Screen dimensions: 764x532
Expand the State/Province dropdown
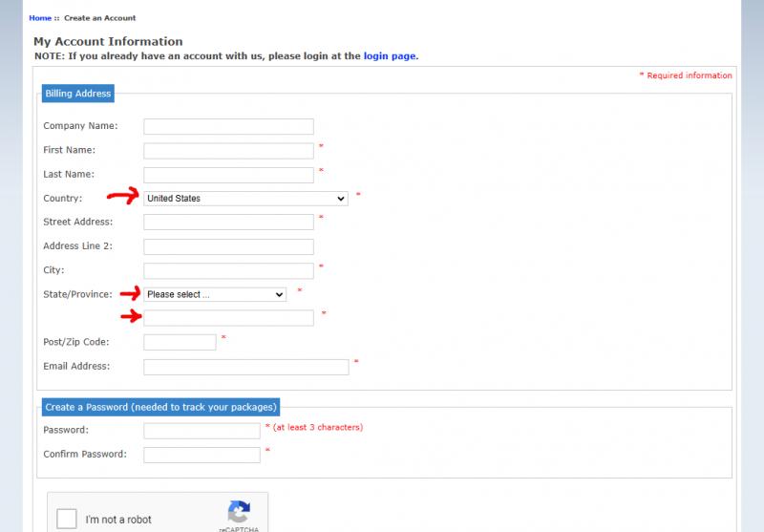pyautogui.click(x=215, y=294)
